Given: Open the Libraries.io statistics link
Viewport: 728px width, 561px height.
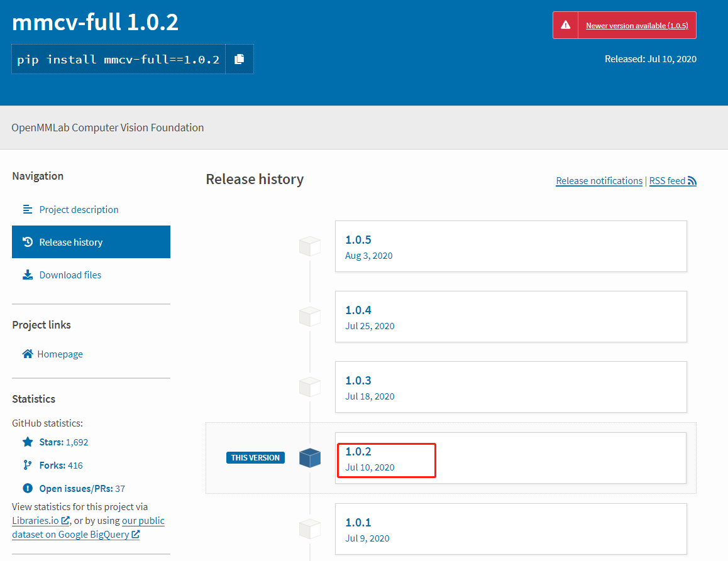Looking at the screenshot, I should 40,521.
